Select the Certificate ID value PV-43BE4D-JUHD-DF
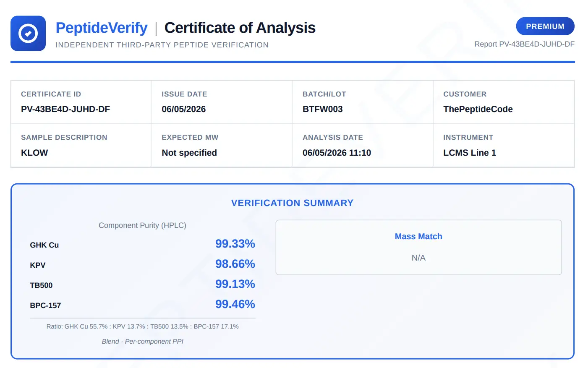Image resolution: width=588 pixels, height=368 pixels. [65, 109]
